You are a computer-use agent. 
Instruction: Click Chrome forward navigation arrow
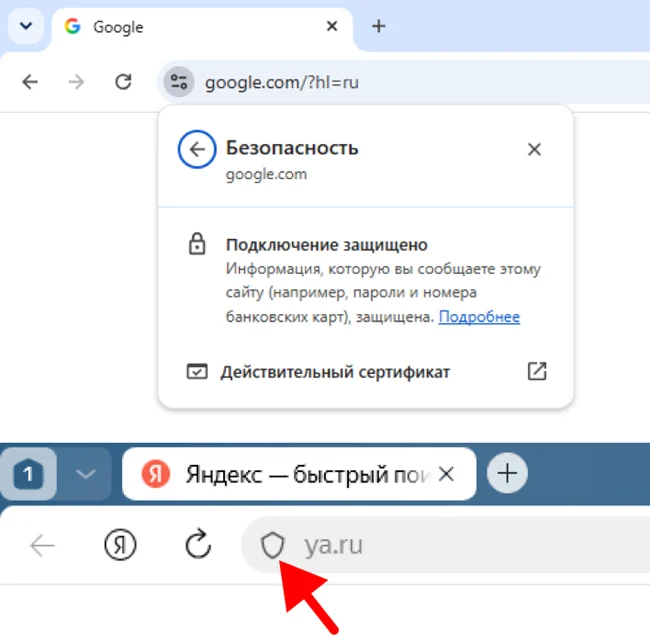pos(76,82)
